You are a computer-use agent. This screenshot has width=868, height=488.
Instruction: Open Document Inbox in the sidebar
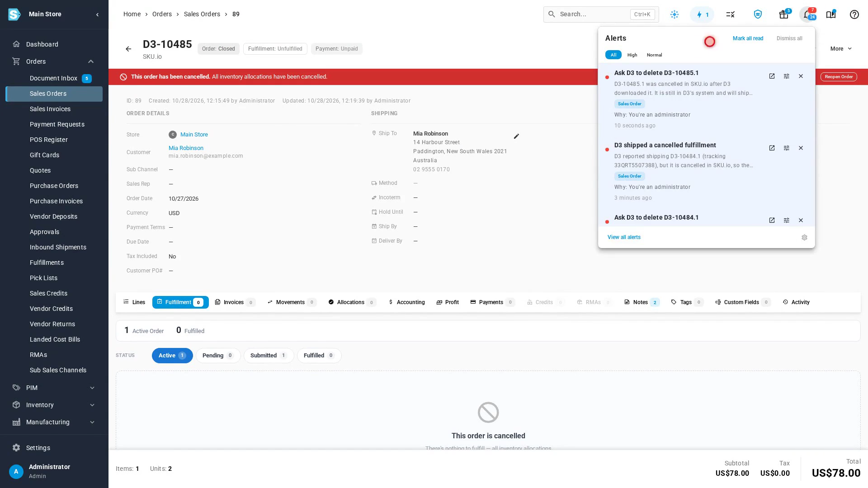54,78
